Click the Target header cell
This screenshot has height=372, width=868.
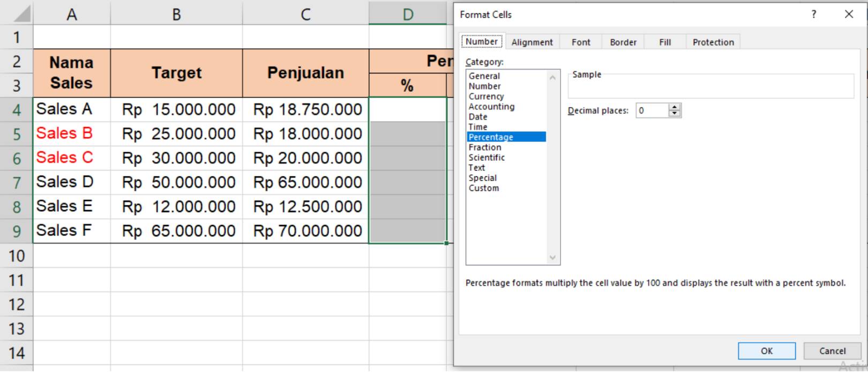tap(176, 73)
